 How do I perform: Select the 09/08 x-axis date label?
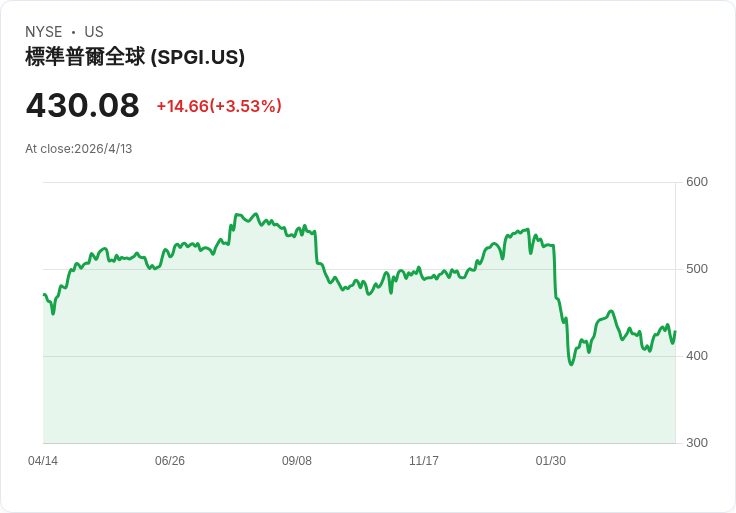[297, 461]
